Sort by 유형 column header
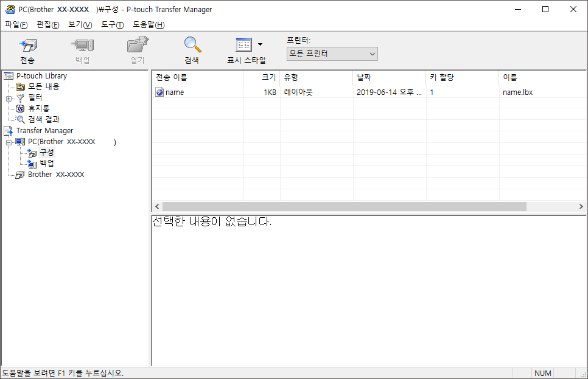 [316, 78]
